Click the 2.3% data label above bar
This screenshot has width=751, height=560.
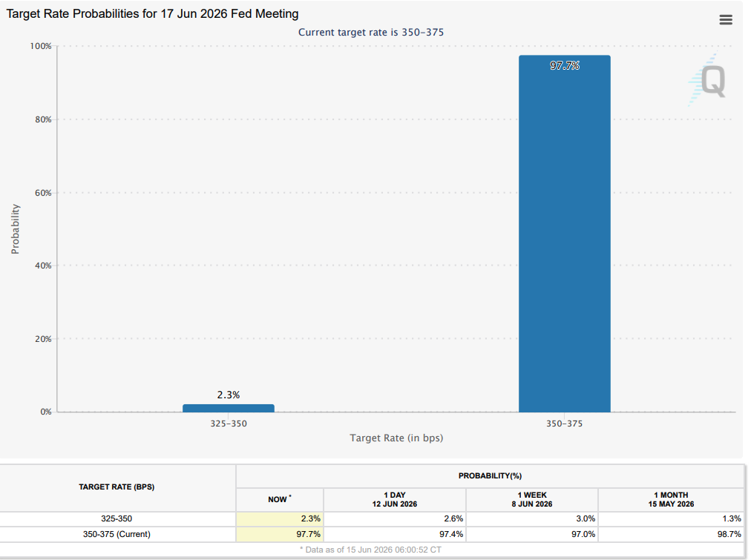[x=229, y=395]
